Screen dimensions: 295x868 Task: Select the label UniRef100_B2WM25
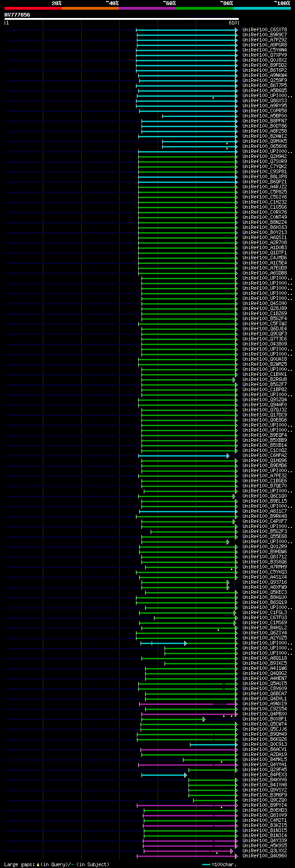click(x=265, y=364)
